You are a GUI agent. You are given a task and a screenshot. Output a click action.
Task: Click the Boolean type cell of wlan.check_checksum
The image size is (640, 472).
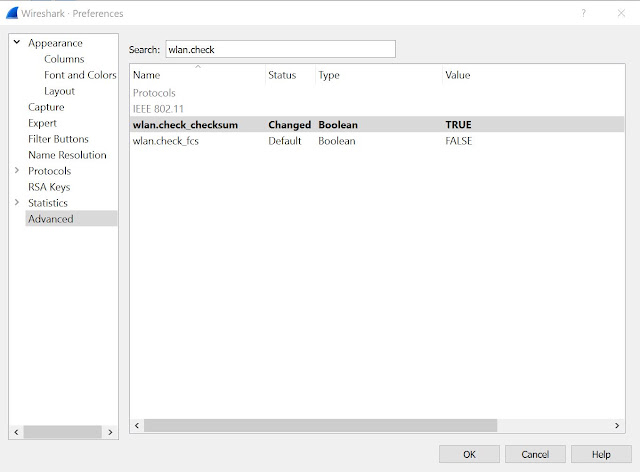338,125
